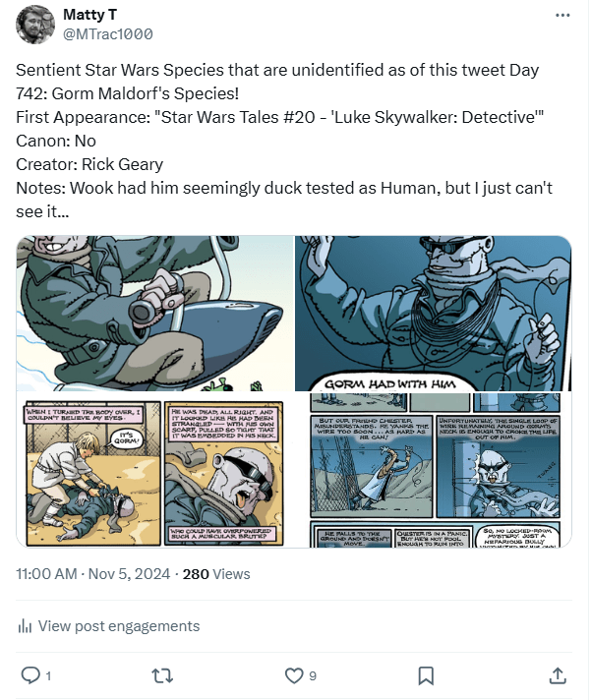Viewport: 591px width, 700px height.
Task: Open the top-left comic image of the speeder
Action: (154, 314)
